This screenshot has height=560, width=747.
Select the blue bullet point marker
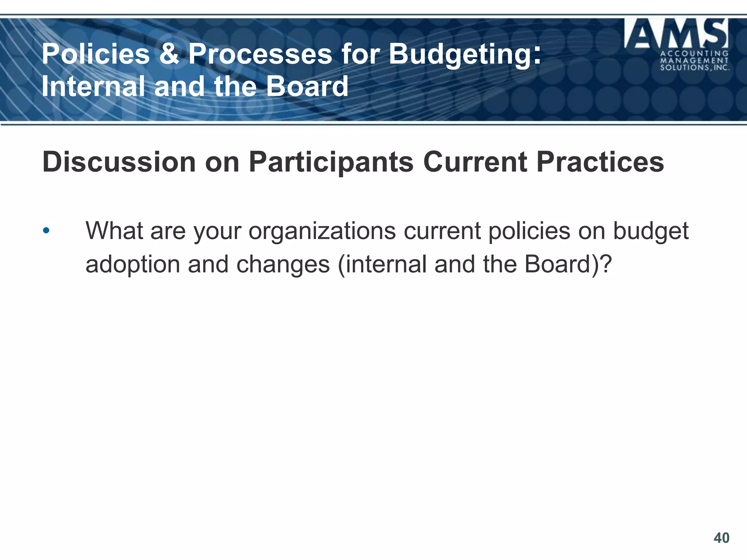(46, 231)
